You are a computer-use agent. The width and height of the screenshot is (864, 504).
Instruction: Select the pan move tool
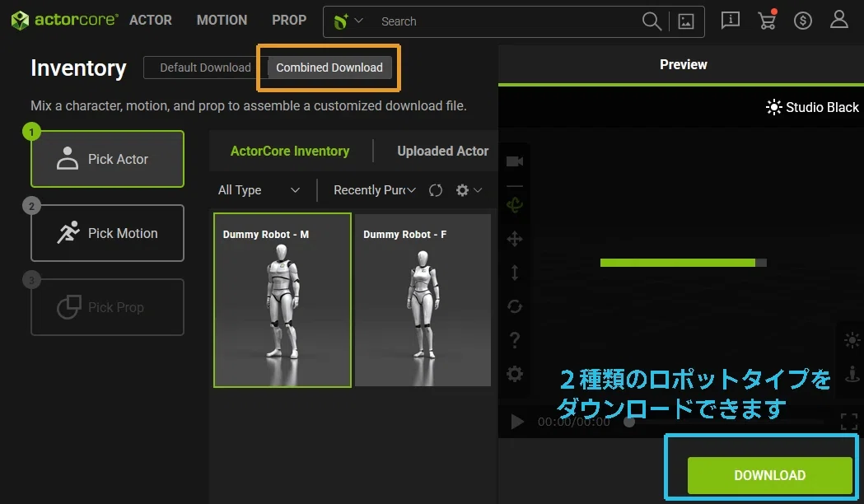click(515, 239)
